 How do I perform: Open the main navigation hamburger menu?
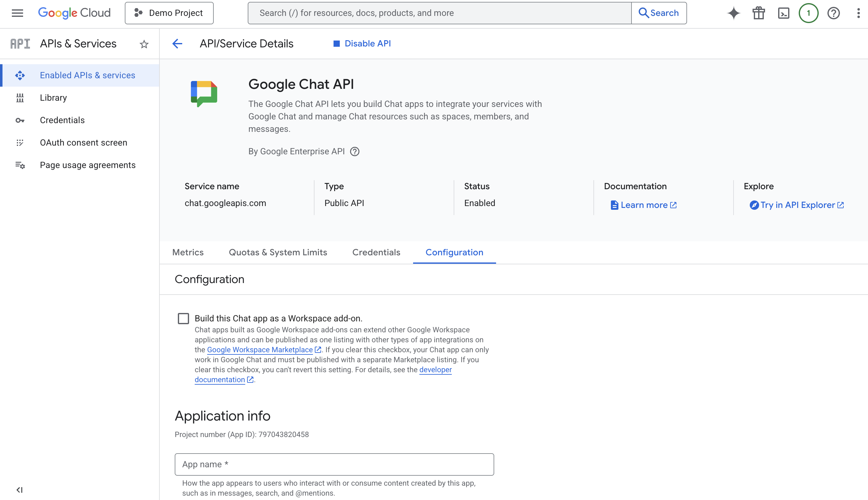pos(17,13)
